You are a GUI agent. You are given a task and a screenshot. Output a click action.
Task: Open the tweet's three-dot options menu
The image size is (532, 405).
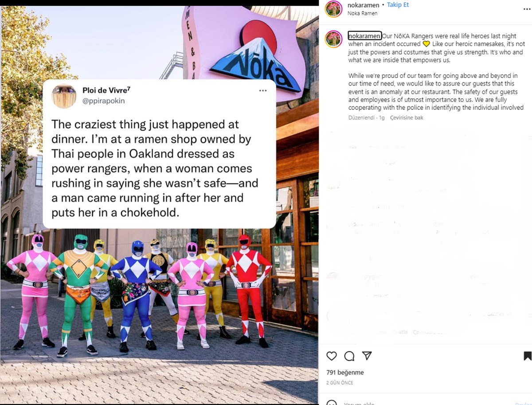click(x=263, y=91)
